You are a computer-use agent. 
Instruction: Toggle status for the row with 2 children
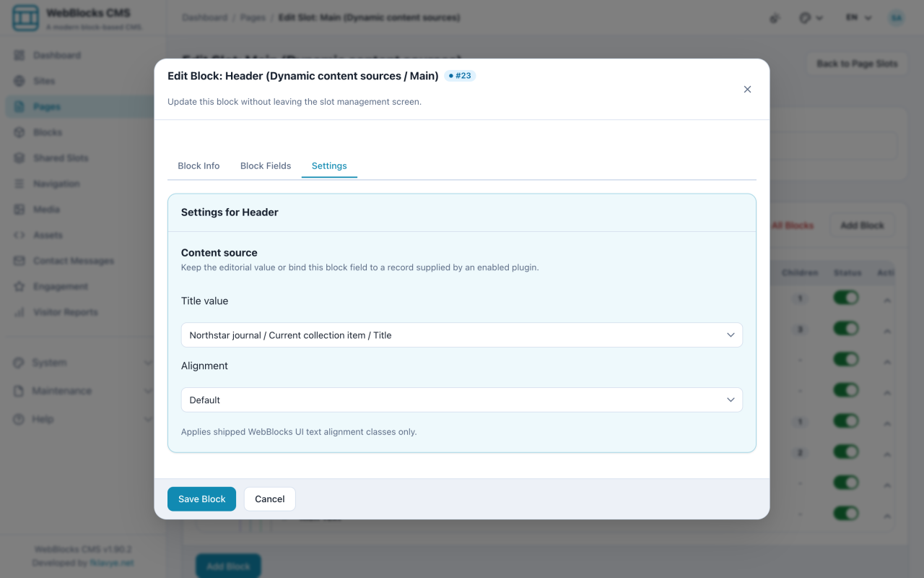(x=846, y=452)
